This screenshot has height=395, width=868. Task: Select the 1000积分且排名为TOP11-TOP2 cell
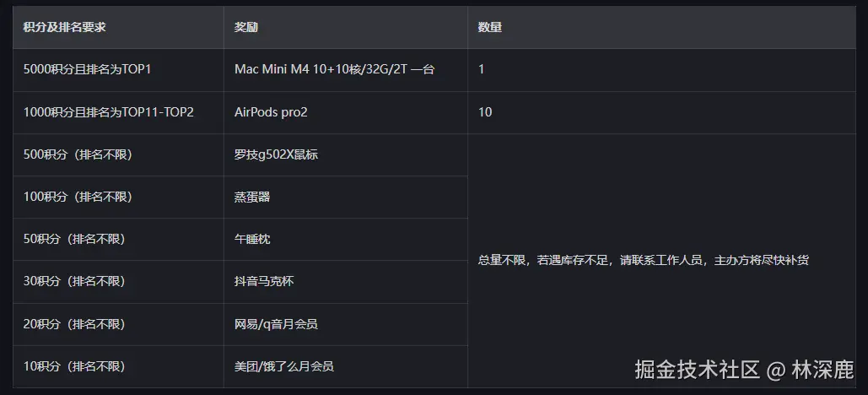coord(109,112)
